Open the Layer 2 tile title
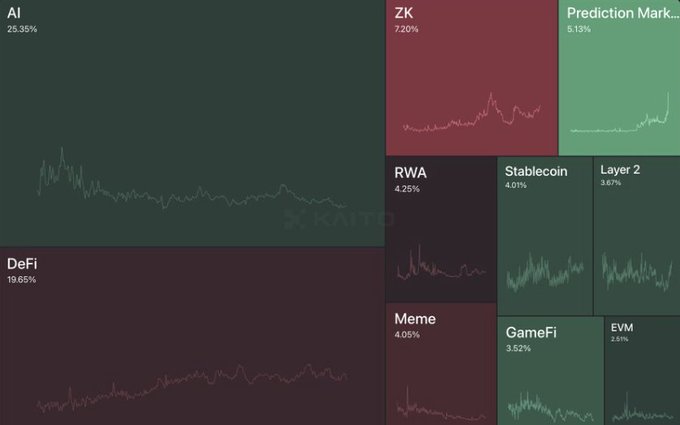 click(620, 170)
